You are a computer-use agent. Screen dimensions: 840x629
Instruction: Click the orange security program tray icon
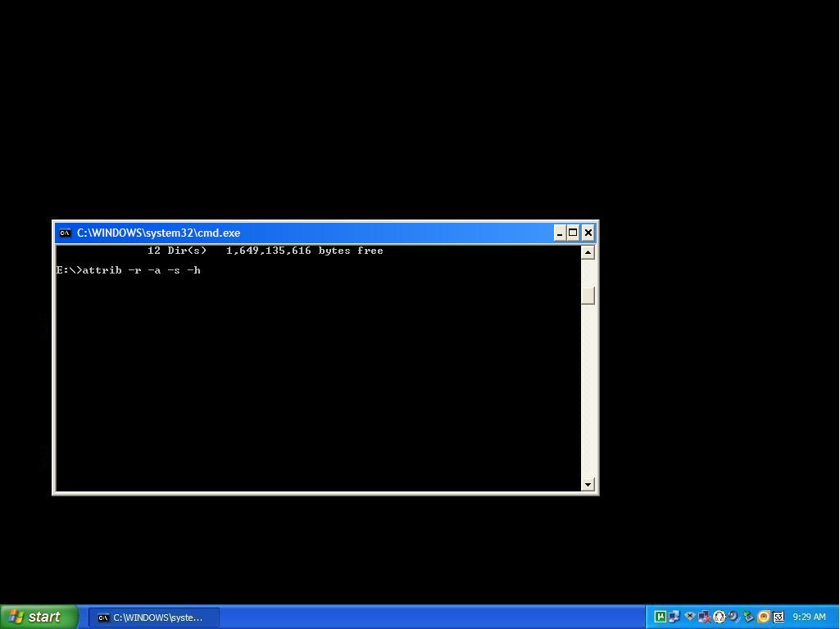pos(764,617)
